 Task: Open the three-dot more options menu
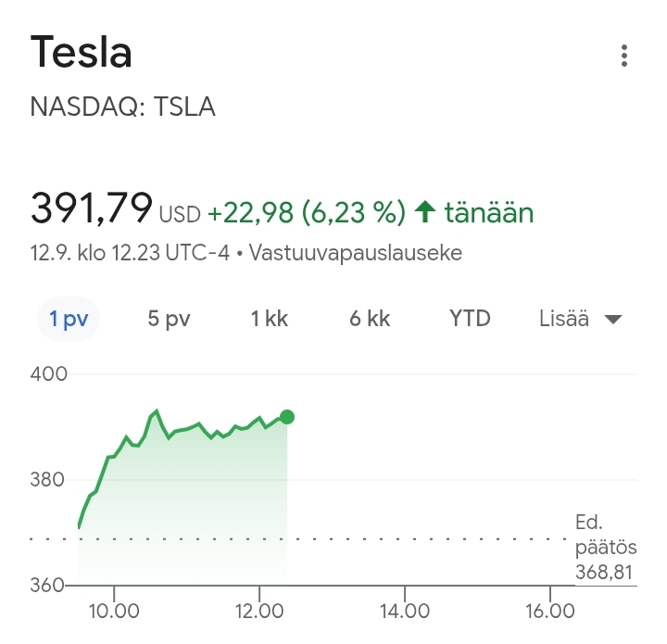(624, 56)
